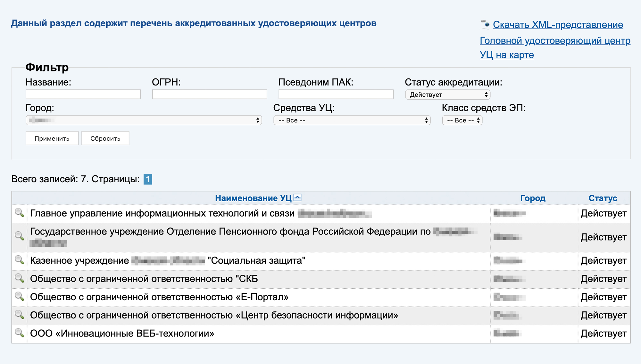This screenshot has height=364, width=641.
Task: Select row Общество с ограниченной ответственностью «Е-Портал»
Action: pyautogui.click(x=159, y=297)
